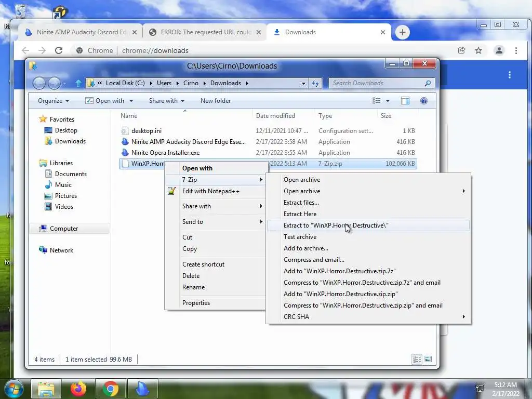Click Chrome's share page icon
Viewport: 532px width, 399px height.
(x=461, y=50)
